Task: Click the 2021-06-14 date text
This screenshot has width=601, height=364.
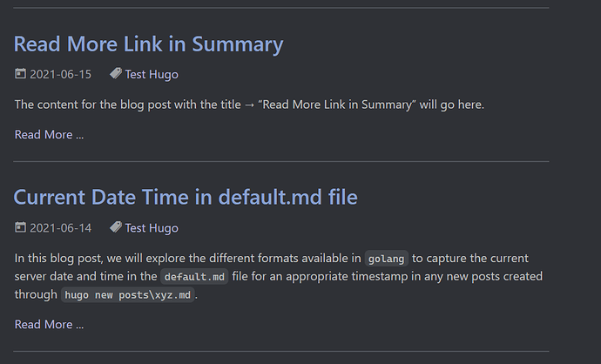Action: tap(61, 228)
